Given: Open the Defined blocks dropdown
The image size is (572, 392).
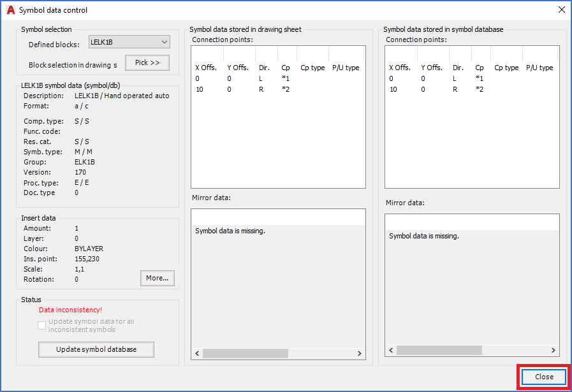Looking at the screenshot, I should [x=129, y=42].
